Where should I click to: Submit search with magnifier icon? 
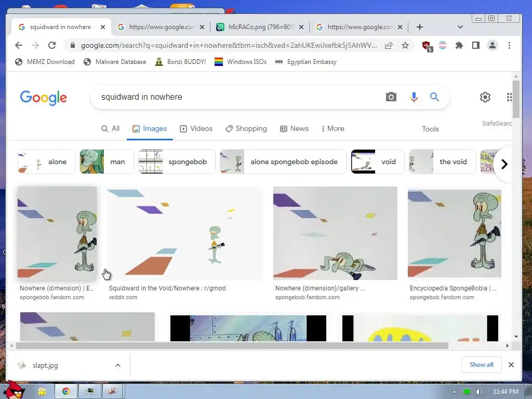pos(435,97)
